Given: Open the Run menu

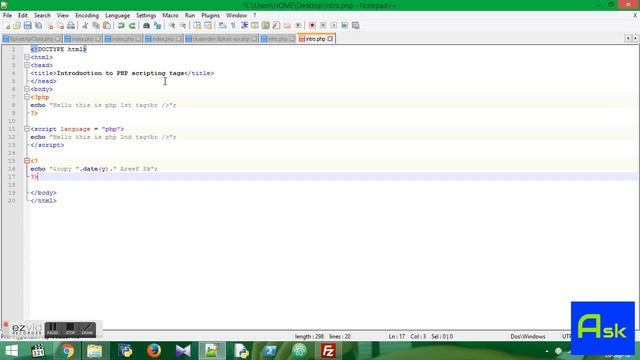Looking at the screenshot, I should [x=190, y=16].
